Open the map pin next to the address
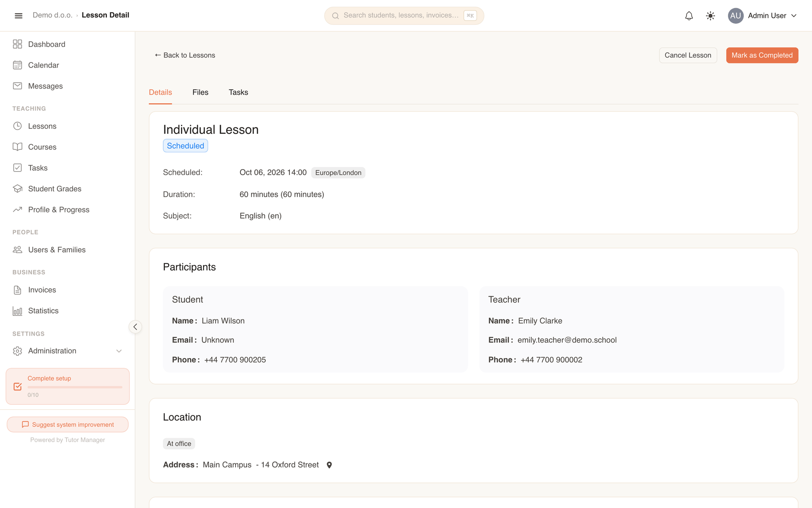812x508 pixels. (329, 465)
